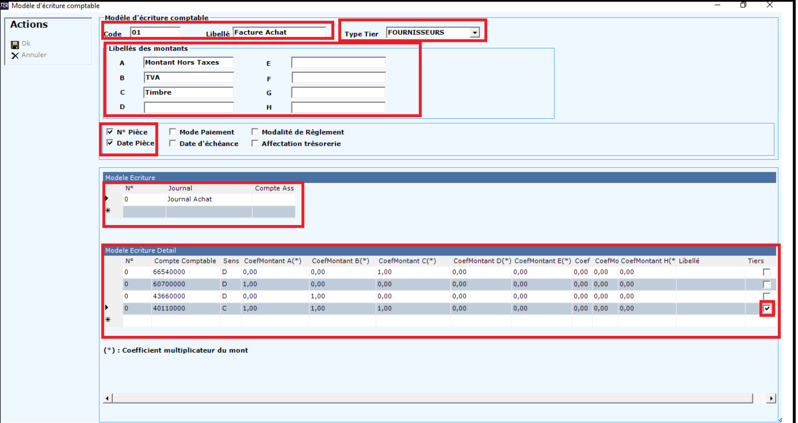Click the right scroll arrow at bottom
Screen dimensions: 798x423
coord(770,398)
